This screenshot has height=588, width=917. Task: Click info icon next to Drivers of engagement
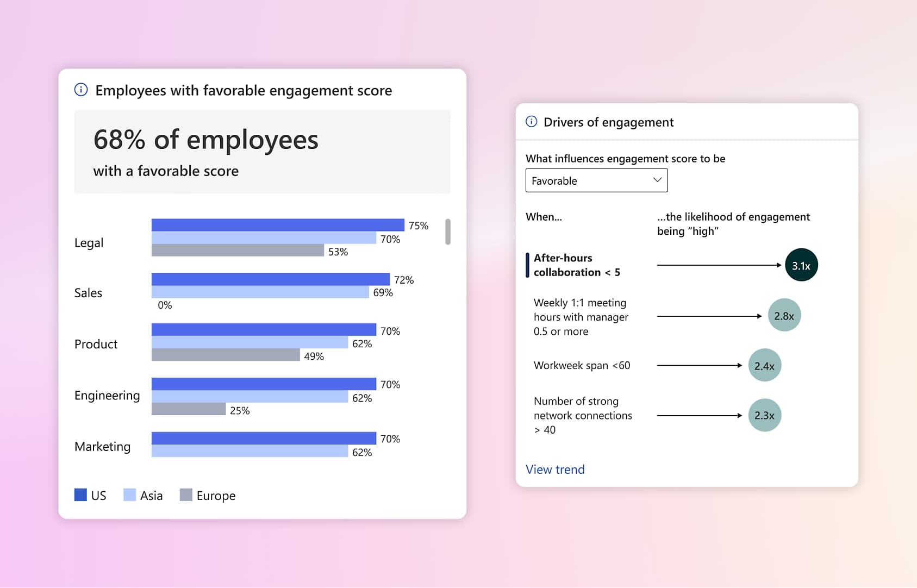click(x=531, y=122)
